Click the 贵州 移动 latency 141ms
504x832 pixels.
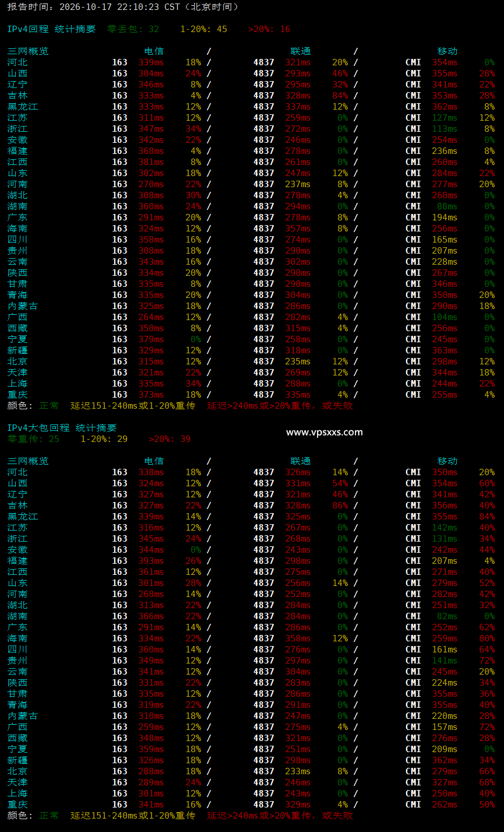[x=445, y=661]
